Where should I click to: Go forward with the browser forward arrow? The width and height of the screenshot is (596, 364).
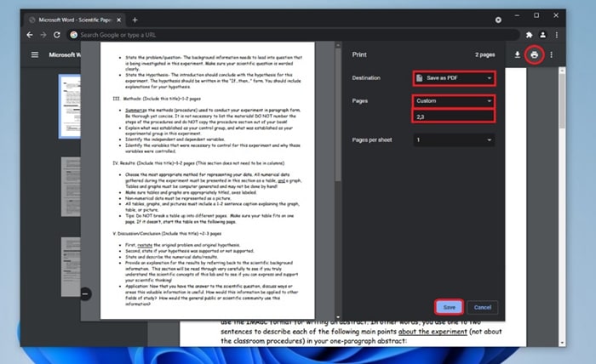coord(43,35)
